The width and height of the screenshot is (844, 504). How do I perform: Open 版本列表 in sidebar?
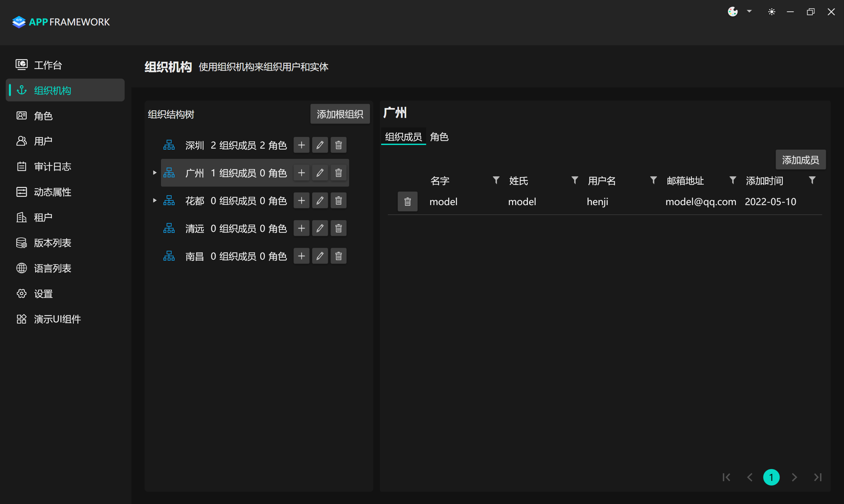65,243
